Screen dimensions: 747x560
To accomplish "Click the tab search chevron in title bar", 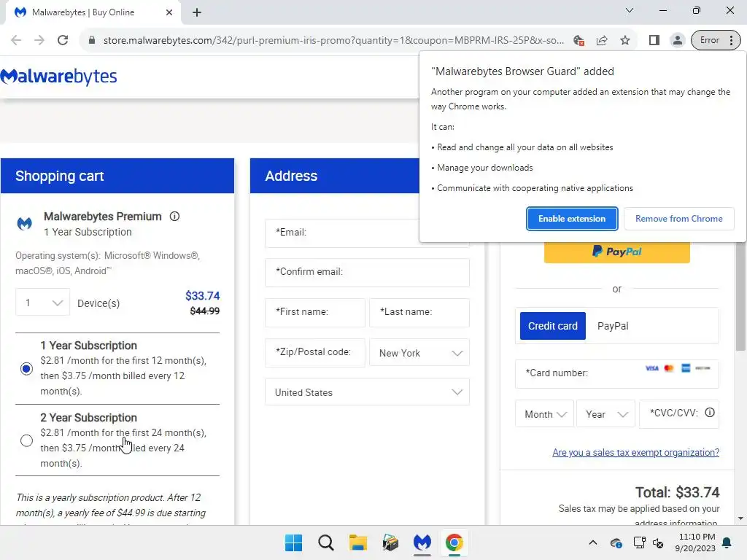I will 630,10.
